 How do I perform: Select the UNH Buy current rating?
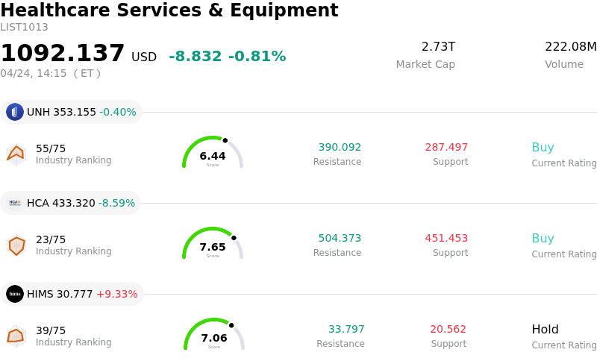coord(543,148)
